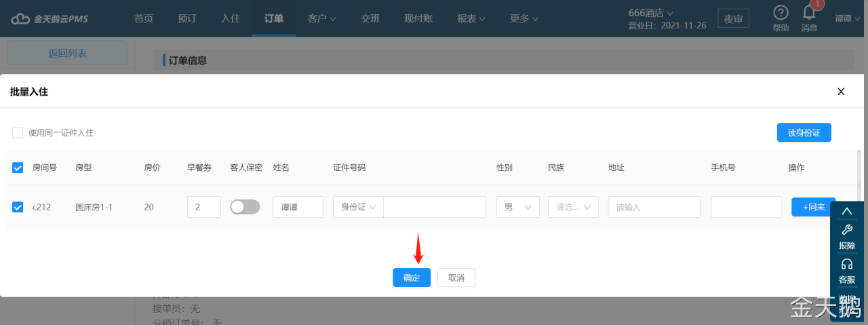Click the 确定 confirm button

click(412, 278)
